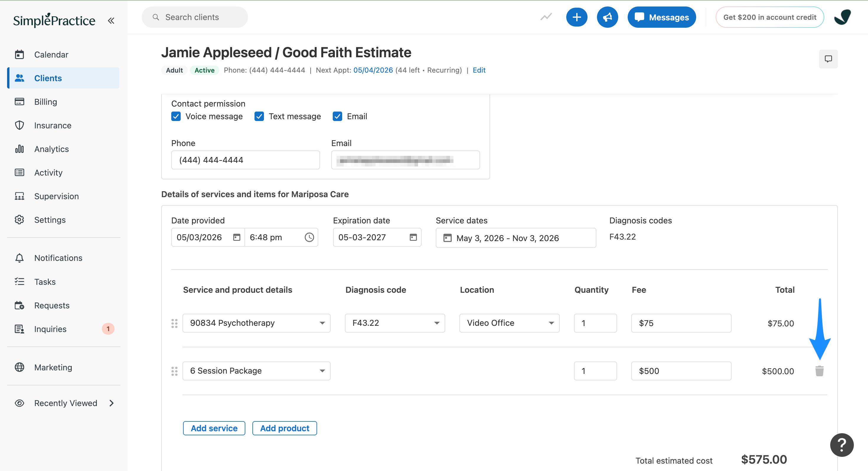The height and width of the screenshot is (471, 868).
Task: Uncheck Text message contact permission
Action: pos(259,116)
